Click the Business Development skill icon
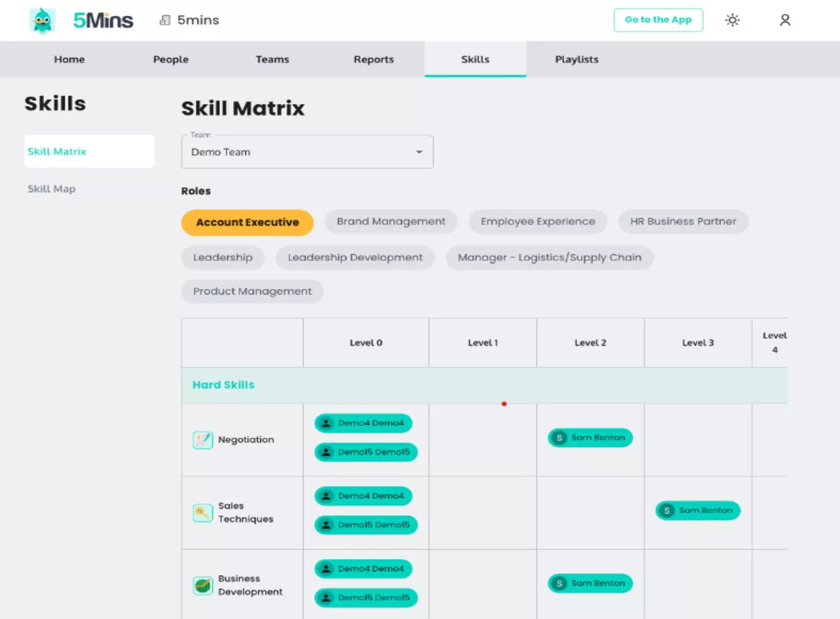This screenshot has height=619, width=840. click(202, 586)
